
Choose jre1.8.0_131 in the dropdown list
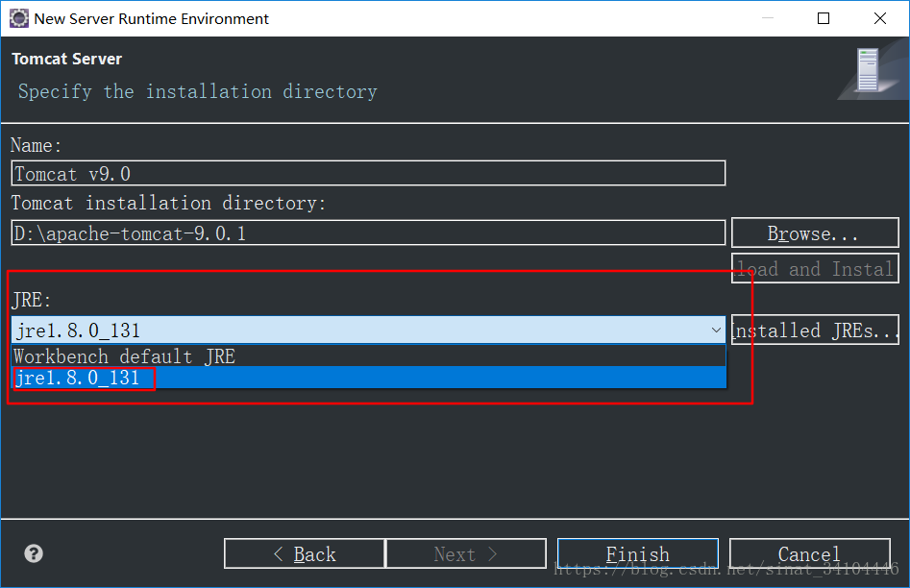pyautogui.click(x=369, y=378)
